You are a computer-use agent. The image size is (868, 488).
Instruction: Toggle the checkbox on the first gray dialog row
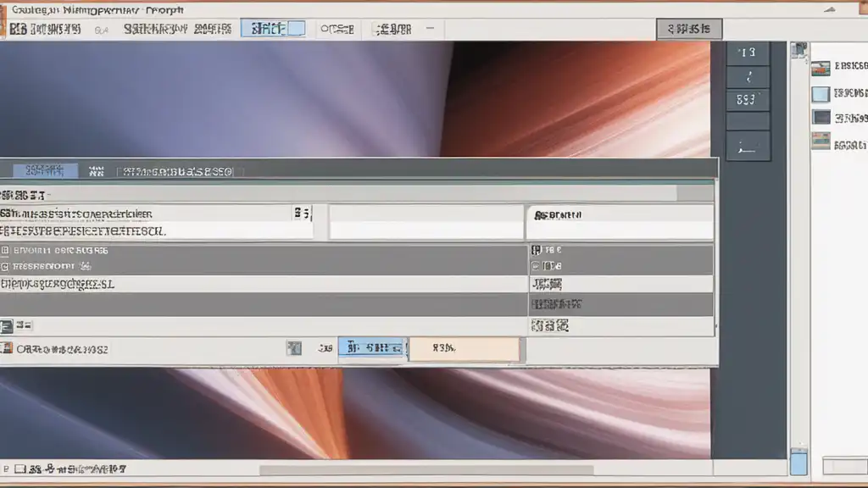click(6, 251)
